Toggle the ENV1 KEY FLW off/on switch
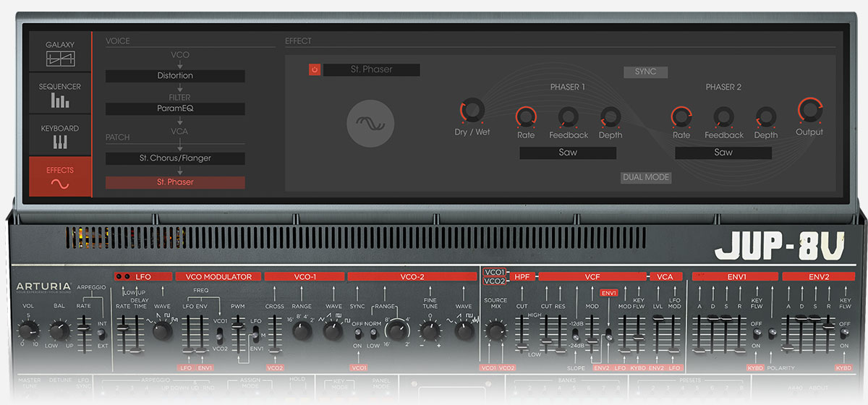This screenshot has height=405, width=868. pos(757,334)
